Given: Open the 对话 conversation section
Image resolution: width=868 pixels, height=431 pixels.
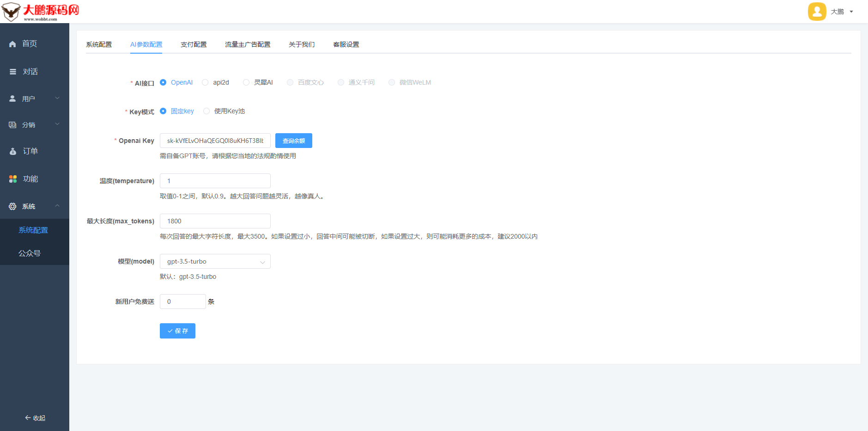Looking at the screenshot, I should tap(12, 71).
